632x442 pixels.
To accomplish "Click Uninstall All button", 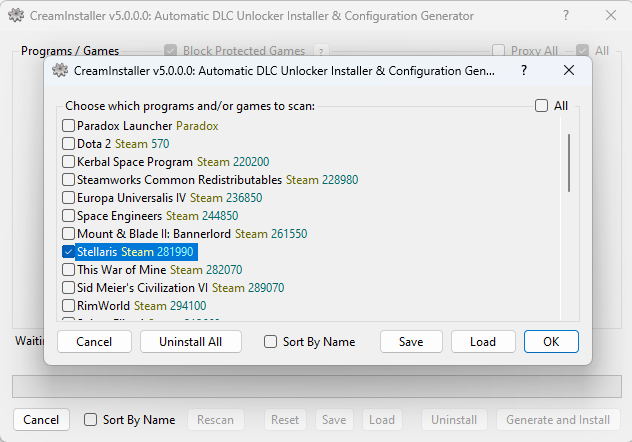I will [191, 342].
